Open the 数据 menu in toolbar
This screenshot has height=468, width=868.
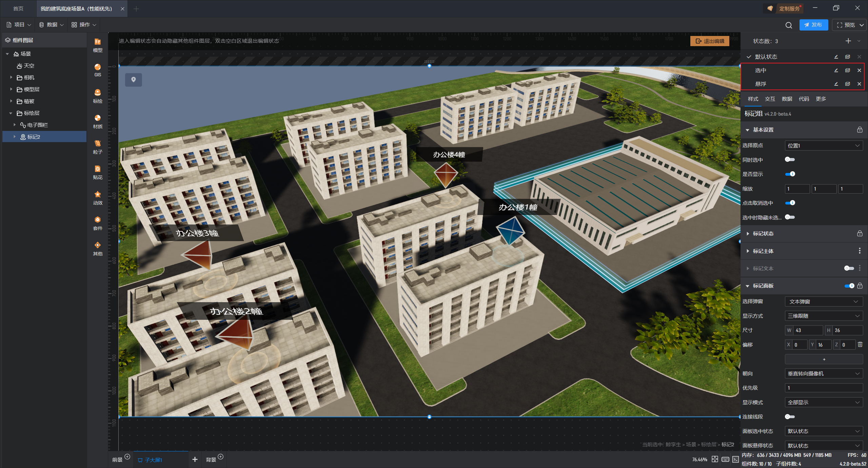click(x=51, y=25)
